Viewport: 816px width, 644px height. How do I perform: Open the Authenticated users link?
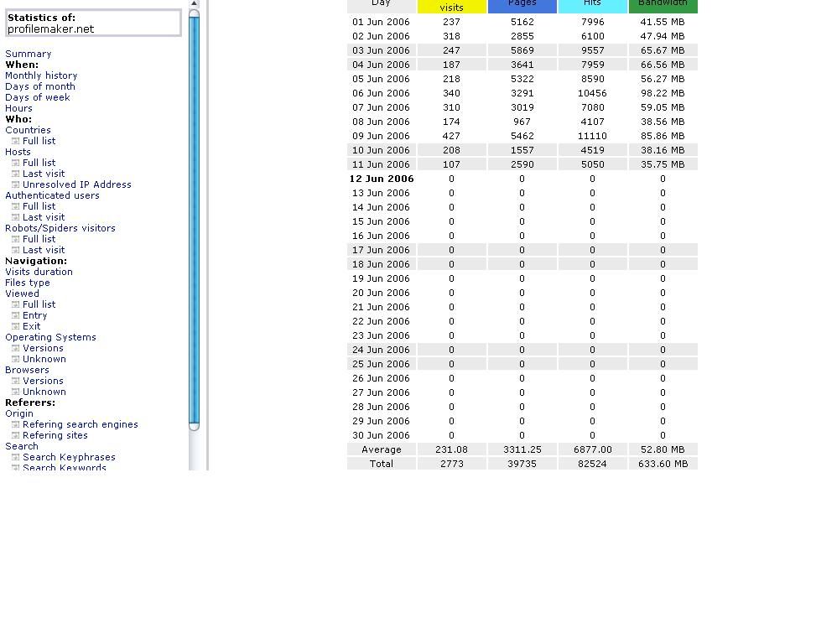52,195
